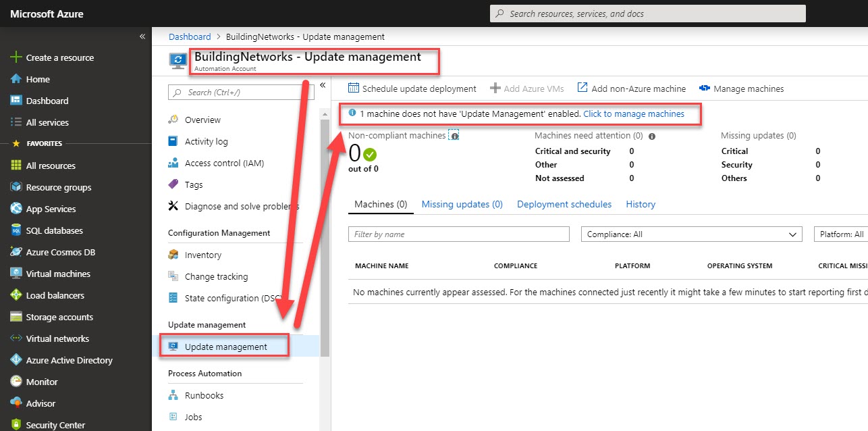Collapse the left Azure sidebar with chevrons
Viewport: 868px width, 431px height.
click(x=142, y=36)
